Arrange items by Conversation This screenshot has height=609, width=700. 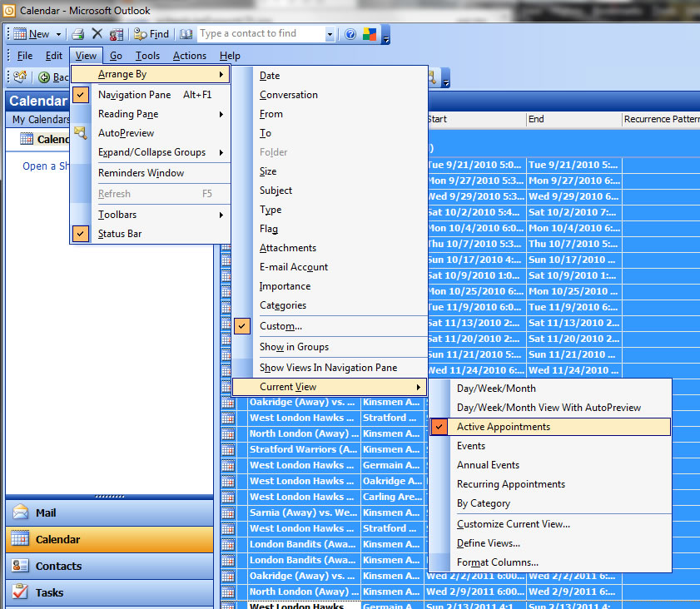330,95
